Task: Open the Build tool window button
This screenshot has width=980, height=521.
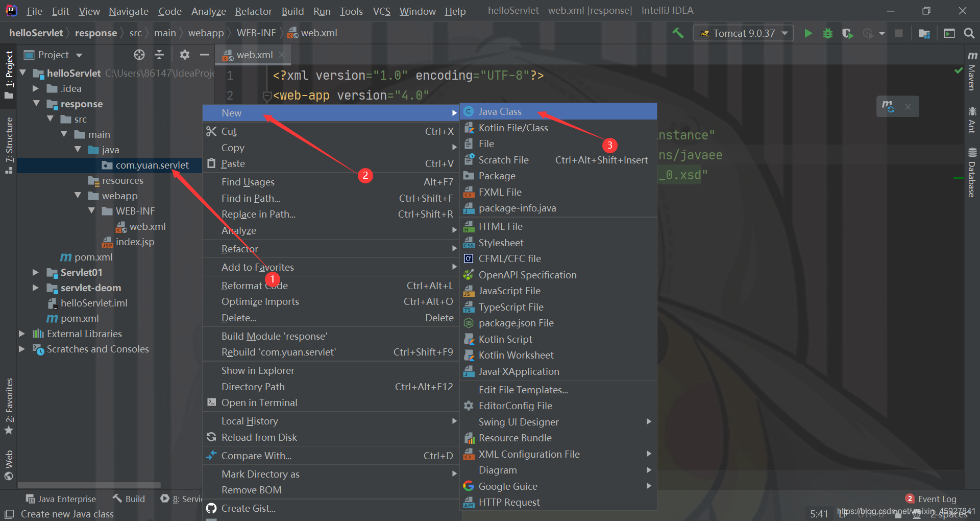Action: coord(129,499)
